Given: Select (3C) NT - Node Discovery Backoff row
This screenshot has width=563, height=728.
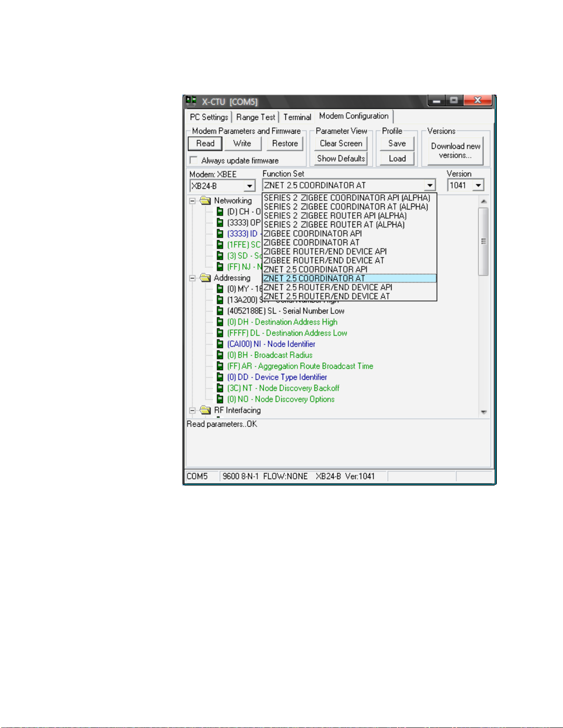Looking at the screenshot, I should pyautogui.click(x=284, y=388).
